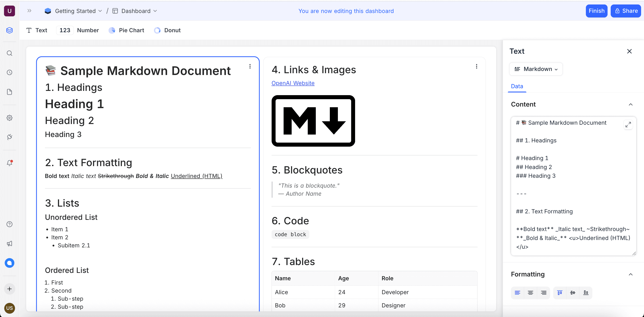
Task: Open the Markdown type dropdown
Action: pyautogui.click(x=536, y=69)
